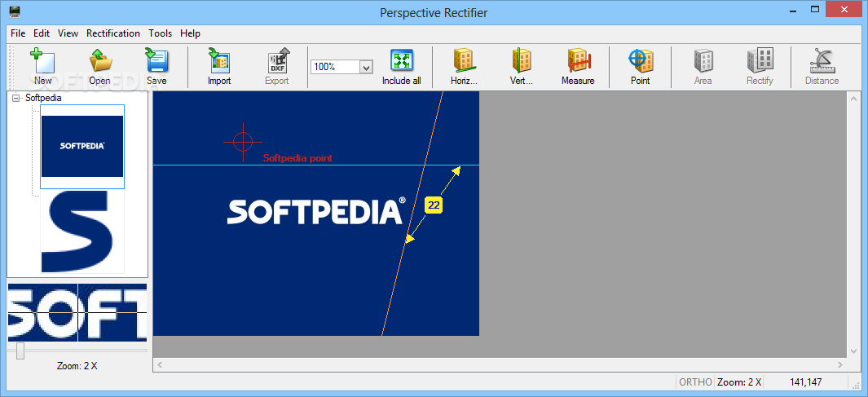The width and height of the screenshot is (868, 397).
Task: Click vertical scrollbar down arrow
Action: [x=853, y=351]
